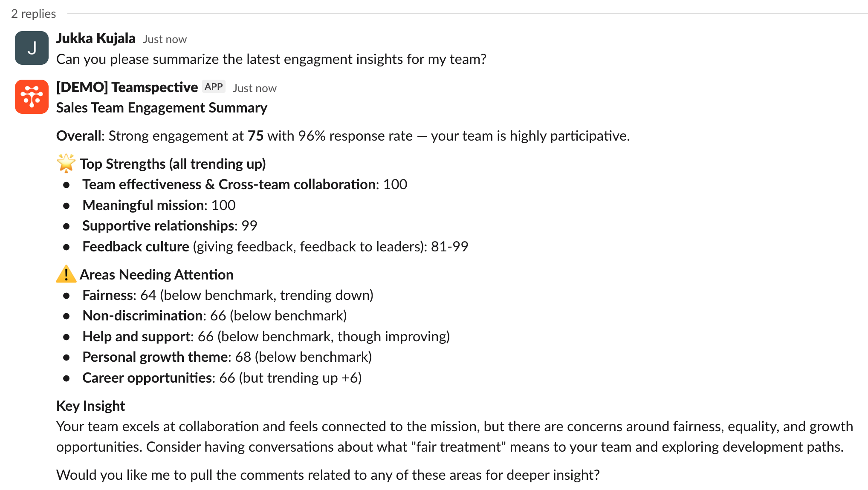Open the [DEMO] Teamspective app name link
Screen dimensions: 868x490
click(127, 87)
